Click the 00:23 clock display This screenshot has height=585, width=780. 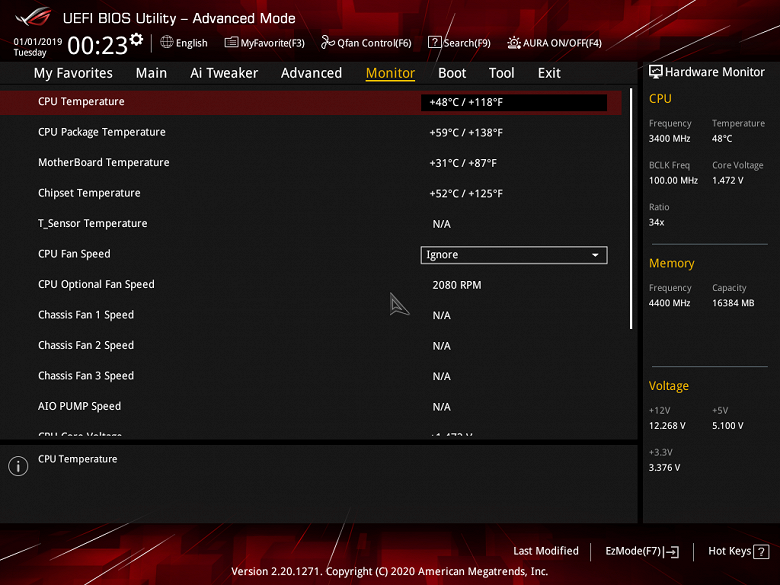[98, 46]
